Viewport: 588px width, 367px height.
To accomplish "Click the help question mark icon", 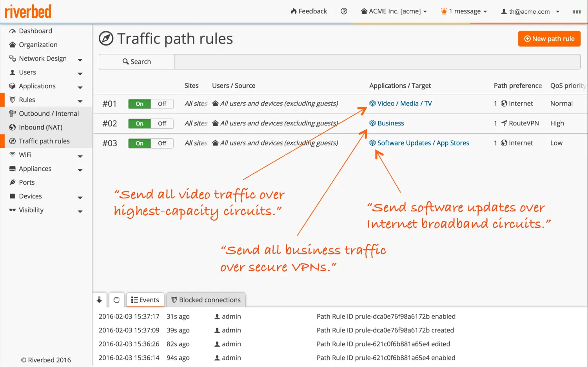I will click(344, 11).
